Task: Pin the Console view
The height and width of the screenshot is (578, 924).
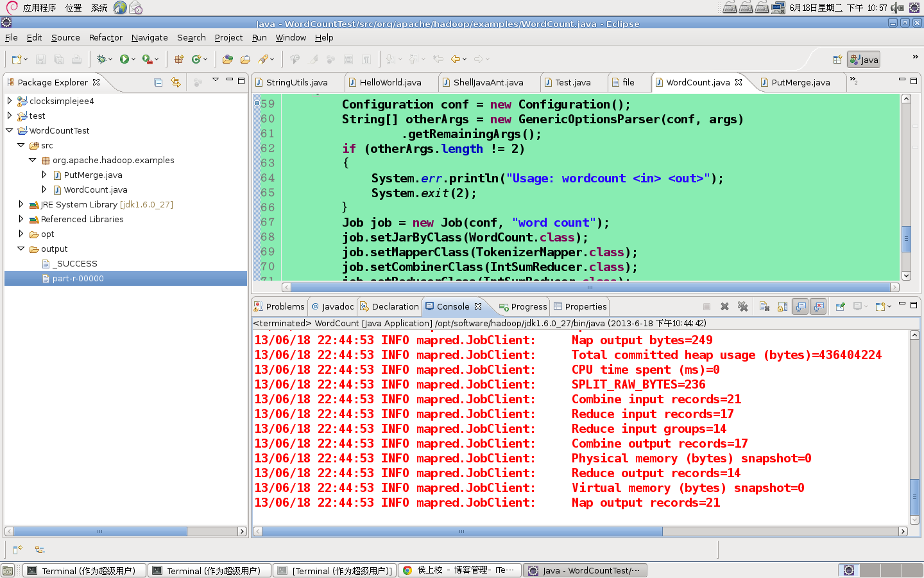Action: [840, 306]
